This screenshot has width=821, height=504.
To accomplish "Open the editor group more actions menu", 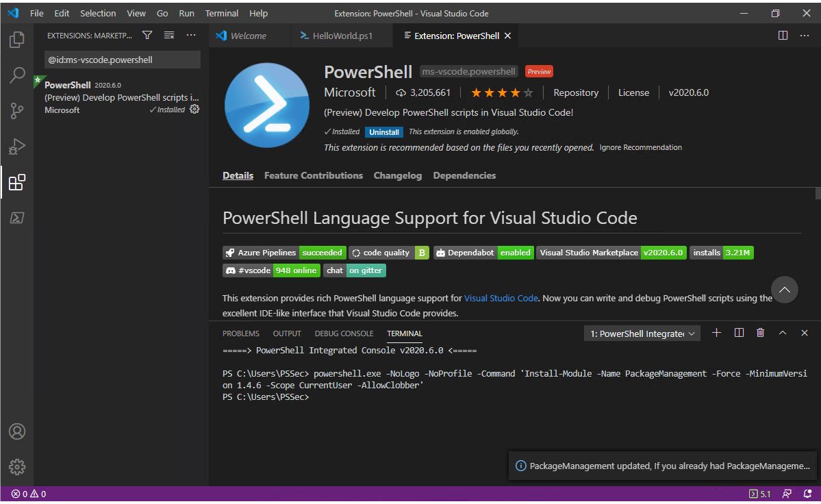I will coord(804,35).
